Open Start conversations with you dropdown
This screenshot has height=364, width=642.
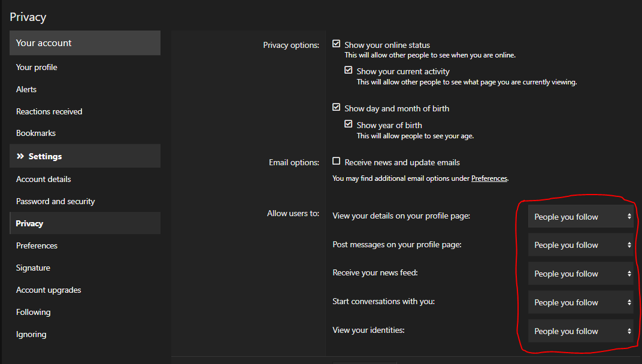coord(580,302)
